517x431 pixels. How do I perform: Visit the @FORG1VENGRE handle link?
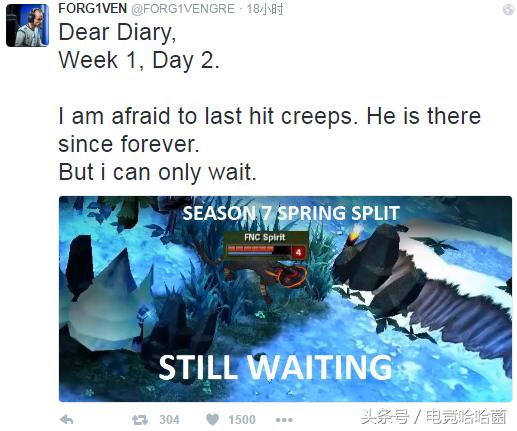183,9
